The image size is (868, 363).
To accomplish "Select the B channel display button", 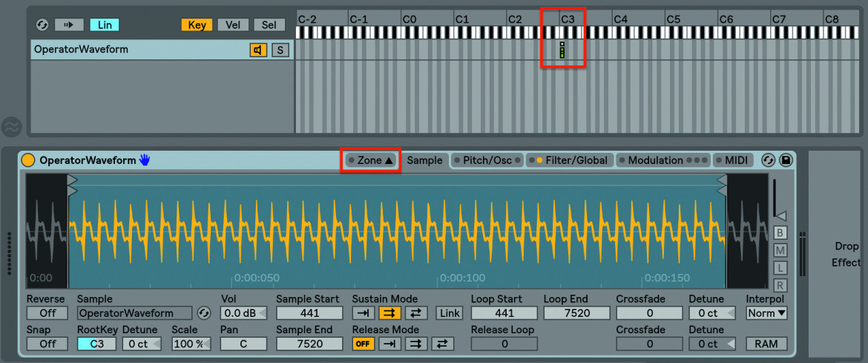I will click(x=780, y=233).
